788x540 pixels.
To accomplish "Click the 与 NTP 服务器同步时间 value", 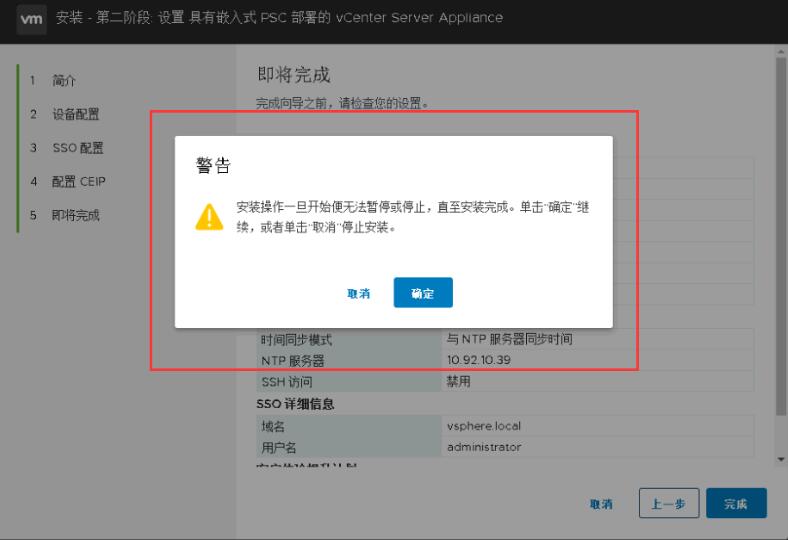I will pyautogui.click(x=510, y=339).
